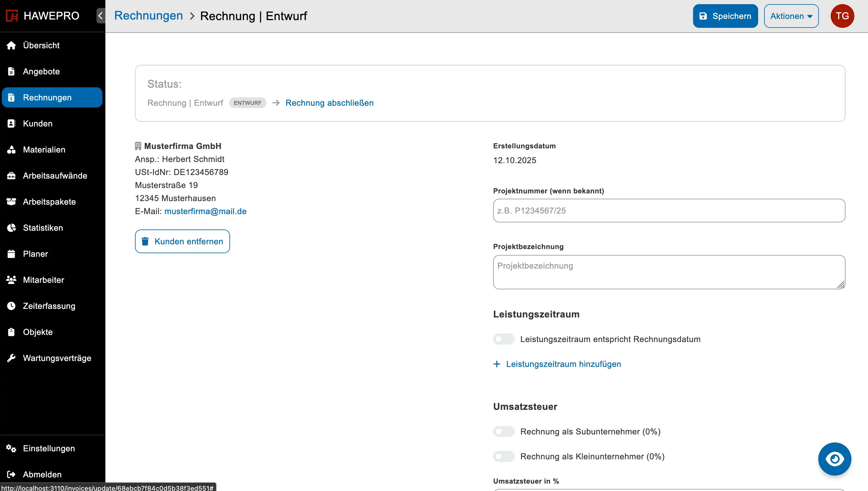
Task: Go to Angebote in the sidebar
Action: tap(41, 71)
